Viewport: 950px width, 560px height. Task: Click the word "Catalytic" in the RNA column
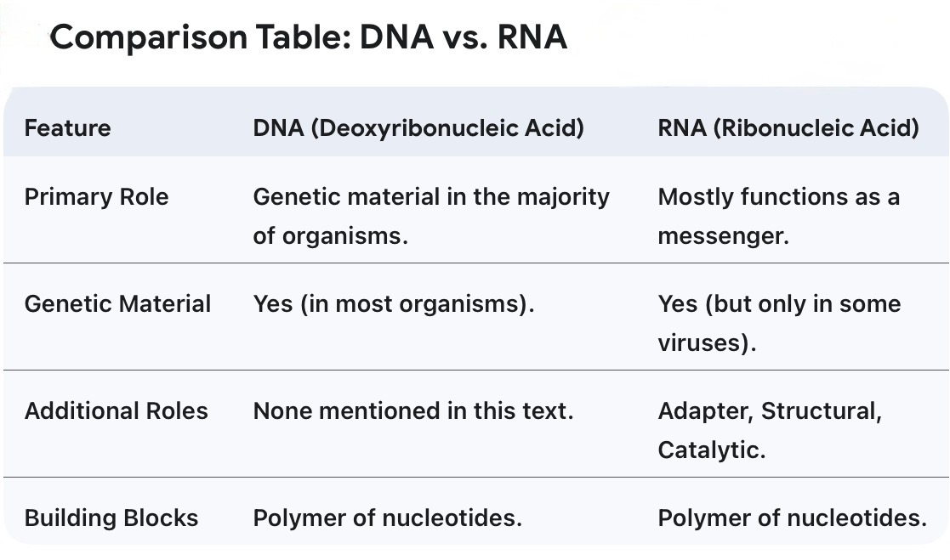tap(708, 450)
